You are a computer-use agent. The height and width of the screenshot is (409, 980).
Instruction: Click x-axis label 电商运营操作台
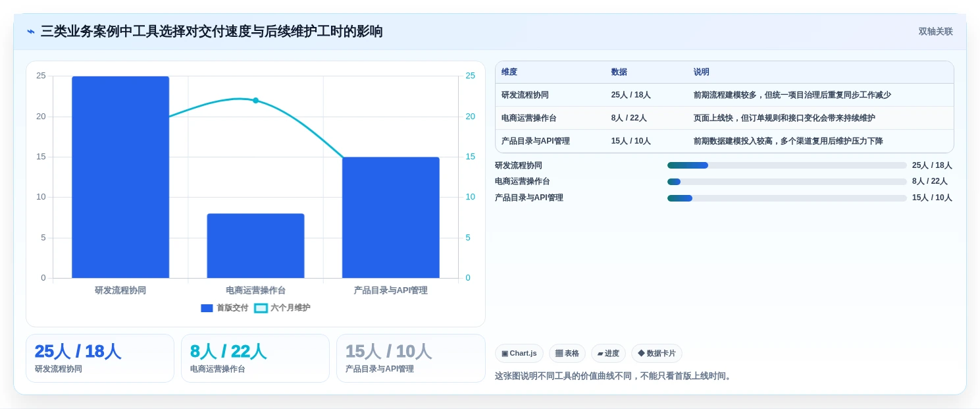(x=255, y=290)
